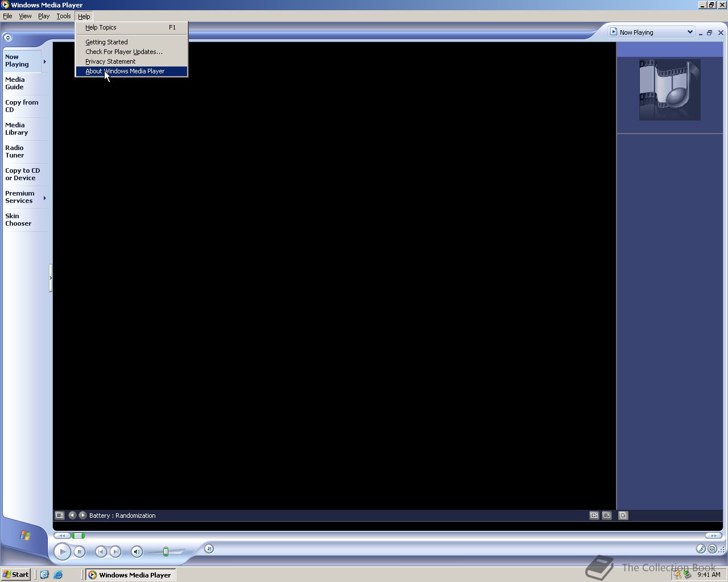Screen dimensions: 728x582
Task: Click the Windows Media Player taskbar button
Action: 130,575
